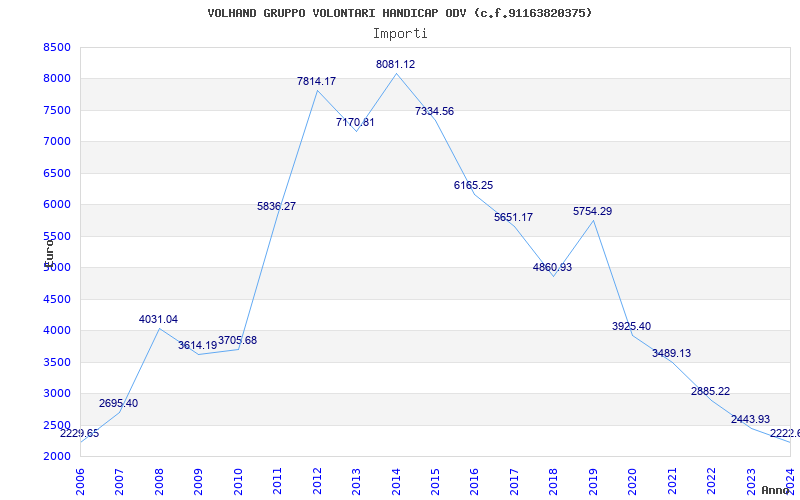Click the 4031.04 data label
The height and width of the screenshot is (500, 800).
click(158, 319)
